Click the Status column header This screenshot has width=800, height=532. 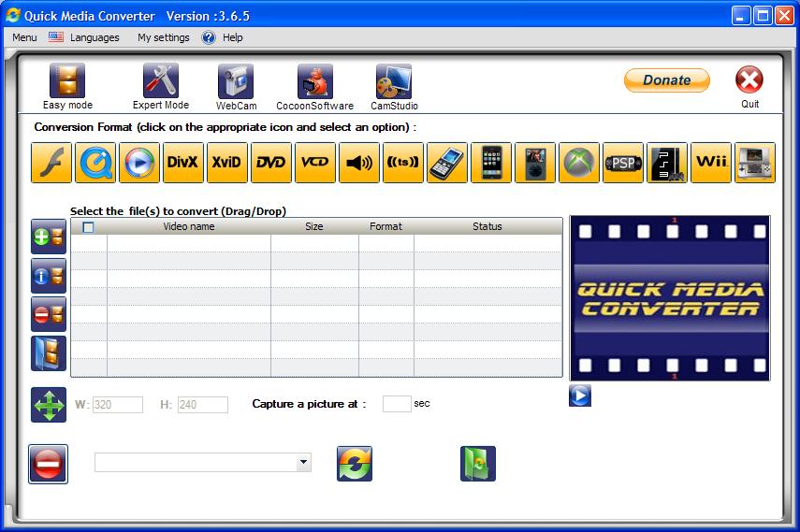(x=487, y=226)
